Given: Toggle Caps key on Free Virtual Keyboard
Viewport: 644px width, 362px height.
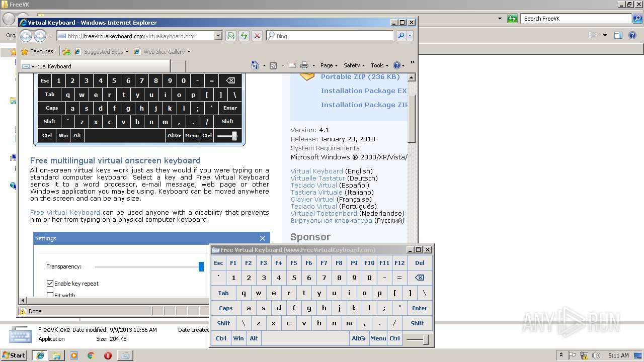Looking at the screenshot, I should 226,308.
